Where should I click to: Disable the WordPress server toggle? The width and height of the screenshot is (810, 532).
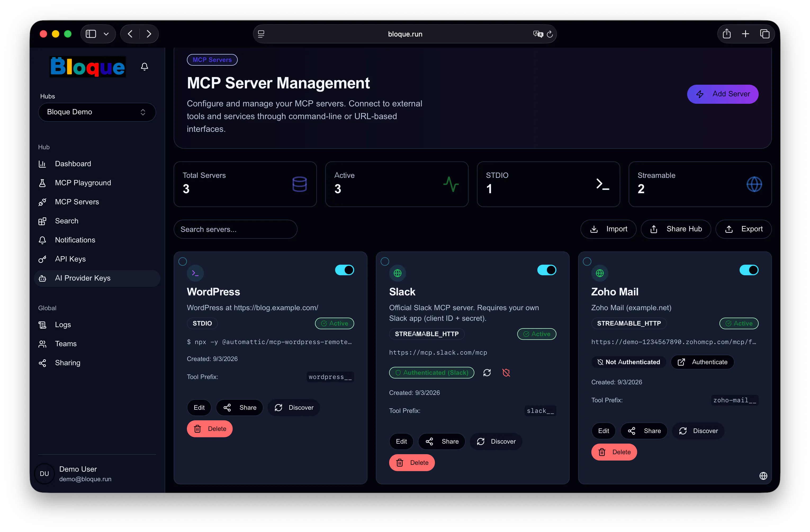point(344,270)
